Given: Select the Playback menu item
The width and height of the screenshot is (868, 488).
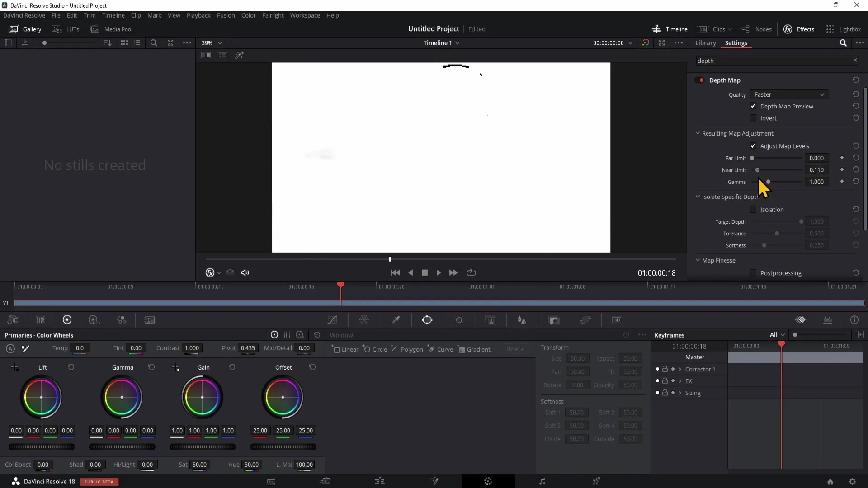Looking at the screenshot, I should [198, 15].
